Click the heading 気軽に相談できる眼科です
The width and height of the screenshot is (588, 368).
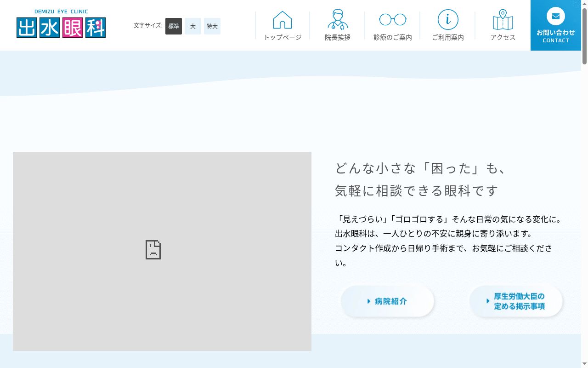tap(417, 190)
